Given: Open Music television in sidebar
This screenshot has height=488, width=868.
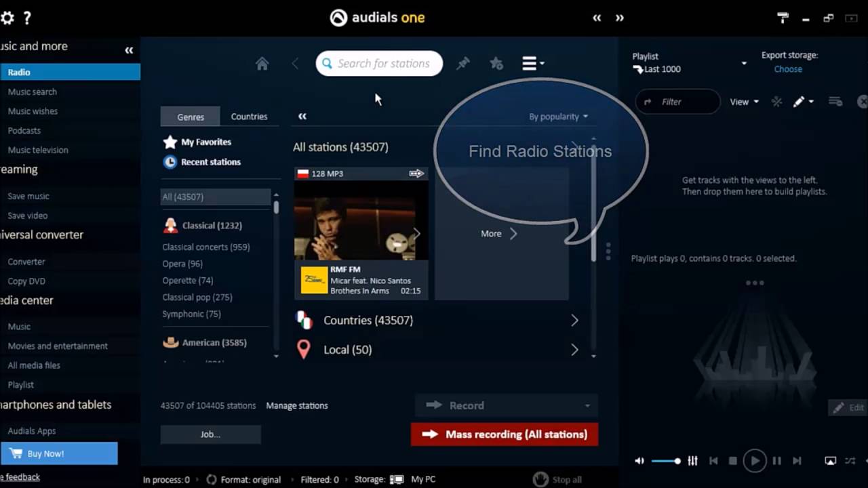Looking at the screenshot, I should coord(38,150).
